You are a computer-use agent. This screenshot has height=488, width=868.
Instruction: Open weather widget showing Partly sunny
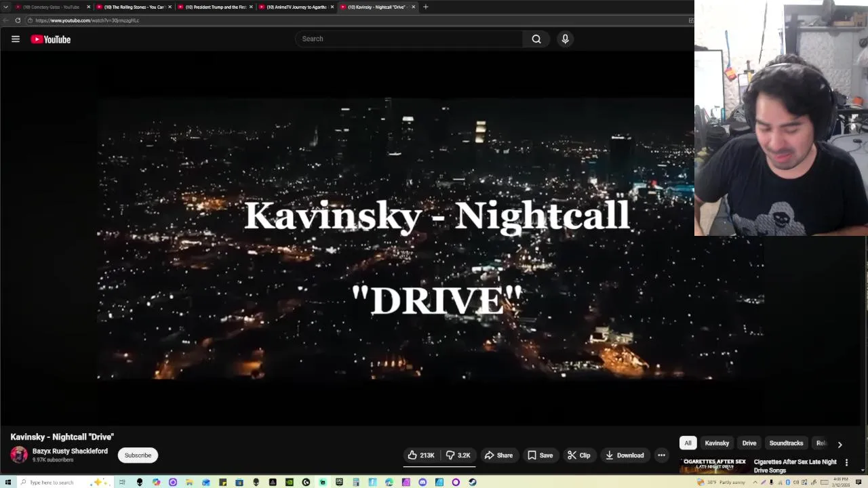click(721, 482)
